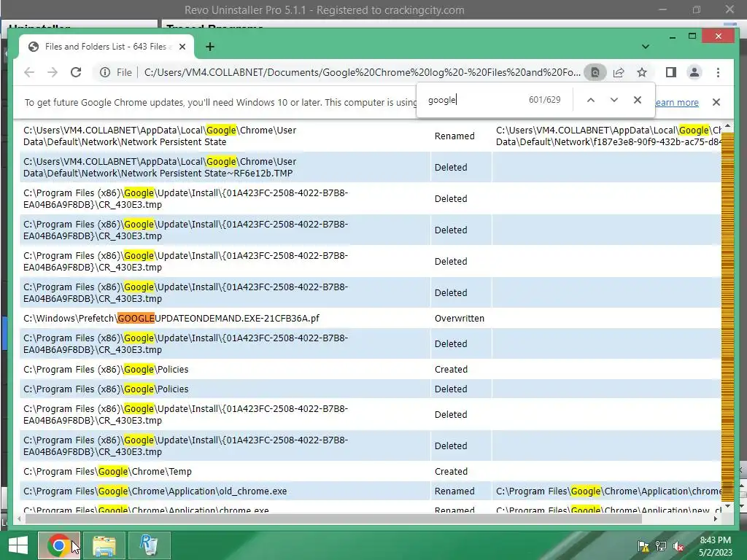
Task: Select the Files and Folders List tab
Action: tap(106, 47)
